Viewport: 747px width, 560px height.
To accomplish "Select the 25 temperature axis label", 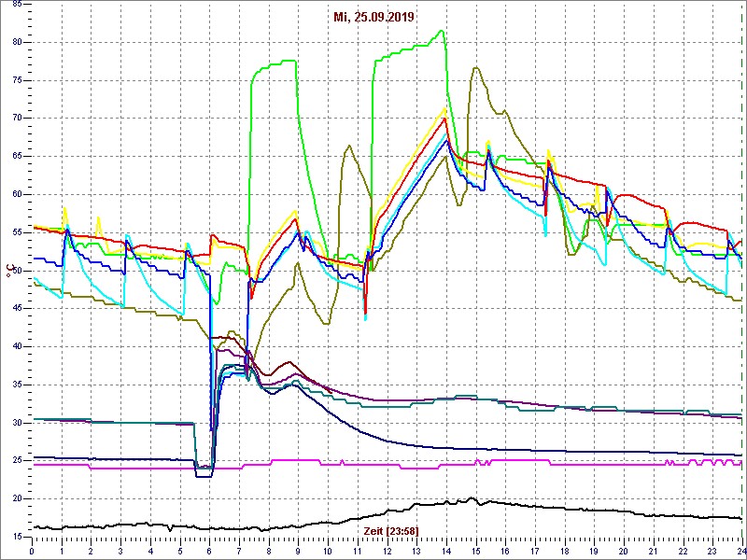I will [17, 461].
